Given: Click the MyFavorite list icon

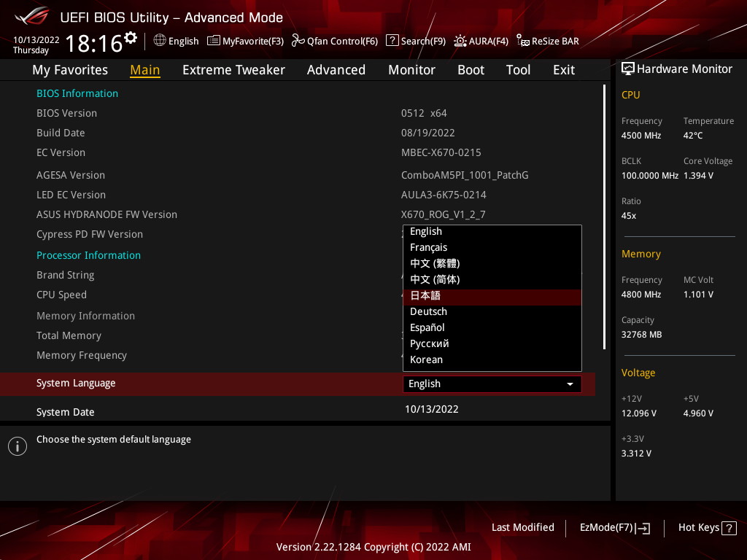Looking at the screenshot, I should pyautogui.click(x=214, y=41).
